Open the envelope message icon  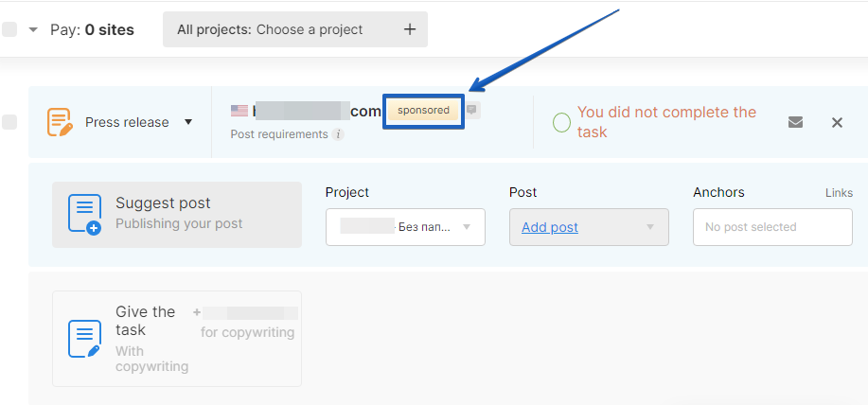tap(796, 122)
